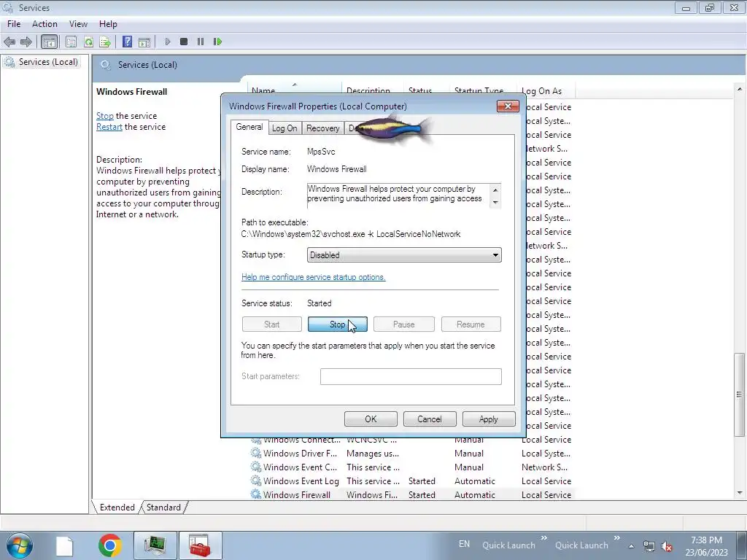Click the Pause Service toolbar icon
Image resolution: width=747 pixels, height=560 pixels.
pyautogui.click(x=201, y=42)
